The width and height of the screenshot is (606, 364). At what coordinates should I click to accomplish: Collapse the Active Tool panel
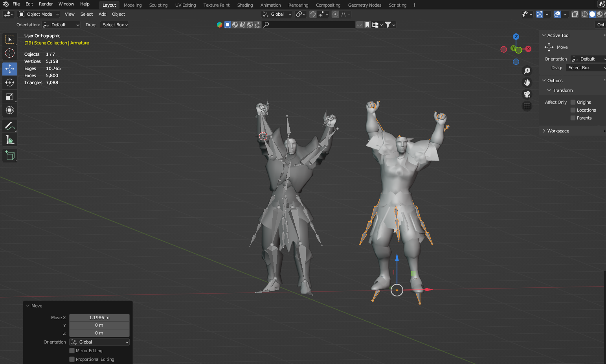(x=544, y=35)
